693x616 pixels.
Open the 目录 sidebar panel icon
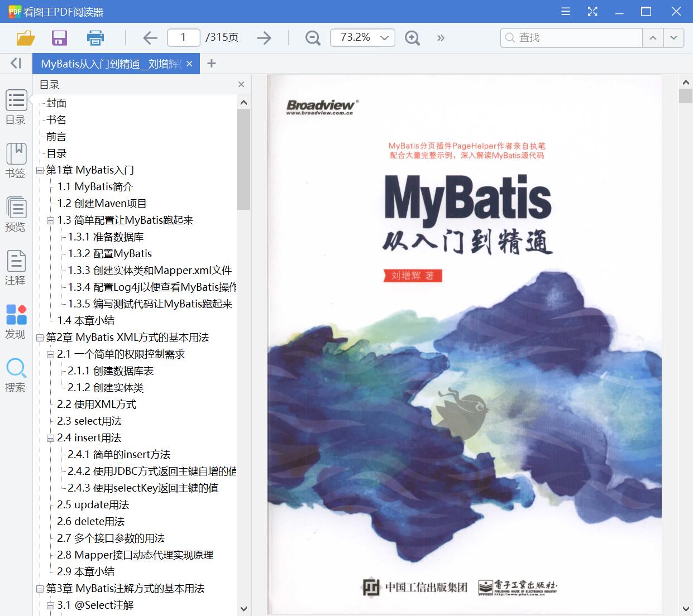(x=16, y=107)
